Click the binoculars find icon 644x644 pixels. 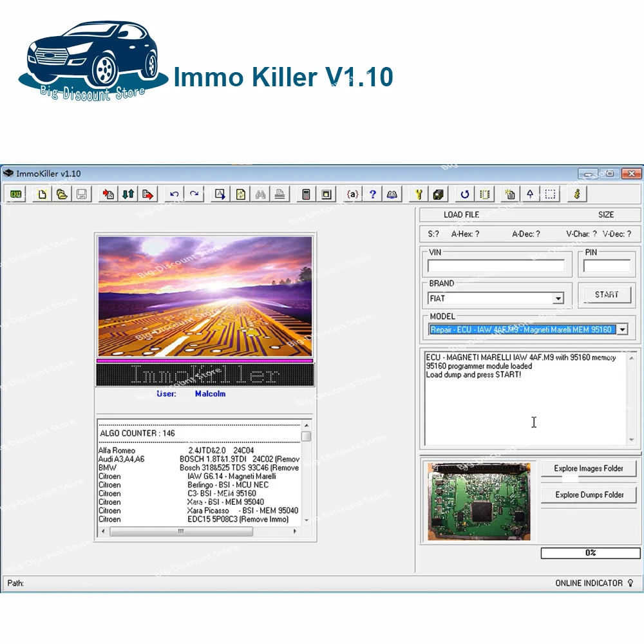pos(260,194)
